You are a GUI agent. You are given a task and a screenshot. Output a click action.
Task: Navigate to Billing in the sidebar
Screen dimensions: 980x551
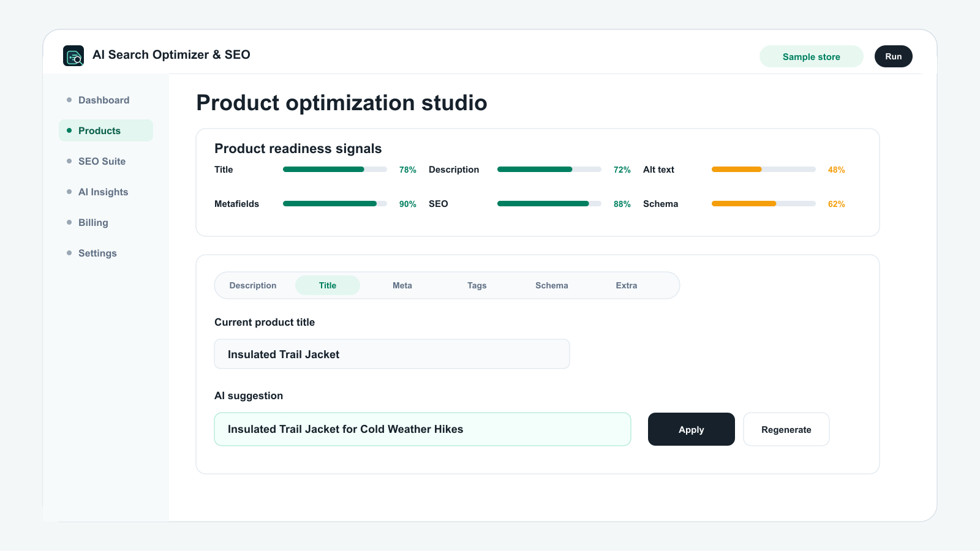(x=106, y=222)
